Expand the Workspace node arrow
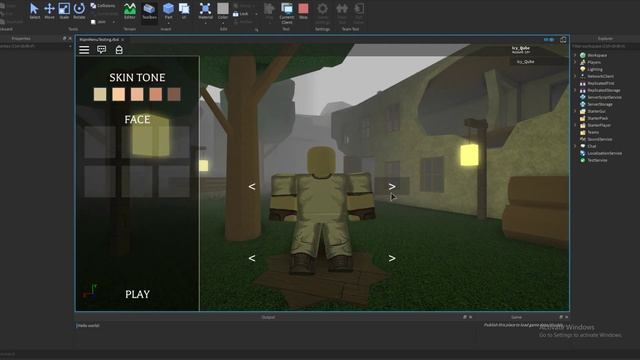Screen dimensions: 640x360 (576, 55)
